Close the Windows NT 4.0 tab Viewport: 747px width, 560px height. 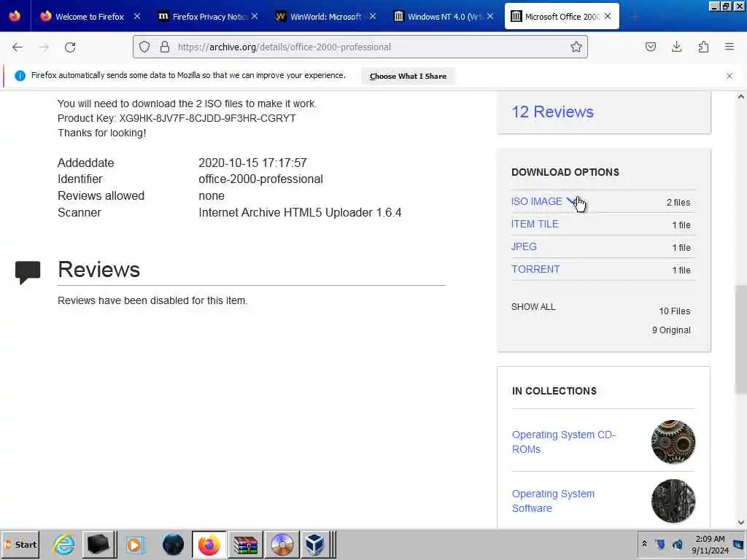[x=490, y=16]
